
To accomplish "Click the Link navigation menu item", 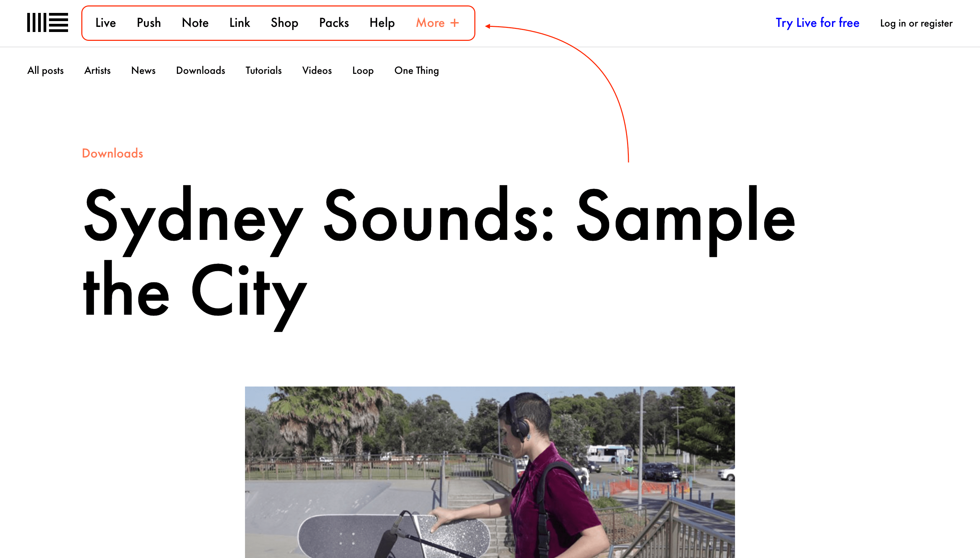I will [x=240, y=23].
